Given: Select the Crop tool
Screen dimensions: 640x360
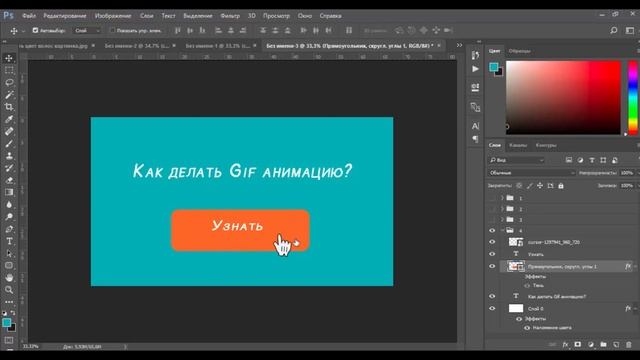Looking at the screenshot, I should click(x=9, y=107).
